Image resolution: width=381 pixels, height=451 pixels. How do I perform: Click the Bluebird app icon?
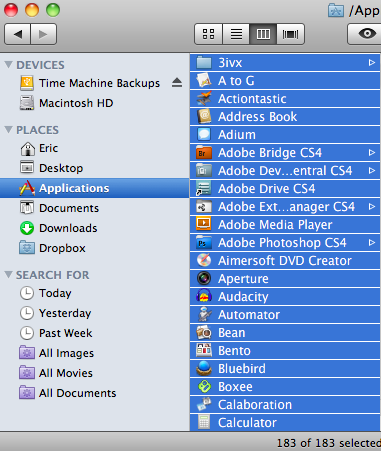tap(204, 368)
